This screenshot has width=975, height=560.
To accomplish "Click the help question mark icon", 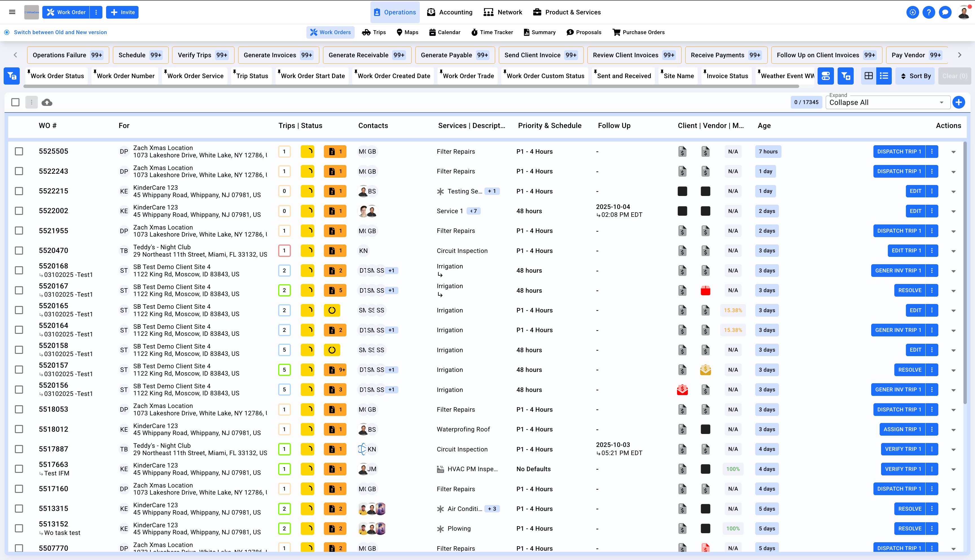I will pyautogui.click(x=928, y=12).
